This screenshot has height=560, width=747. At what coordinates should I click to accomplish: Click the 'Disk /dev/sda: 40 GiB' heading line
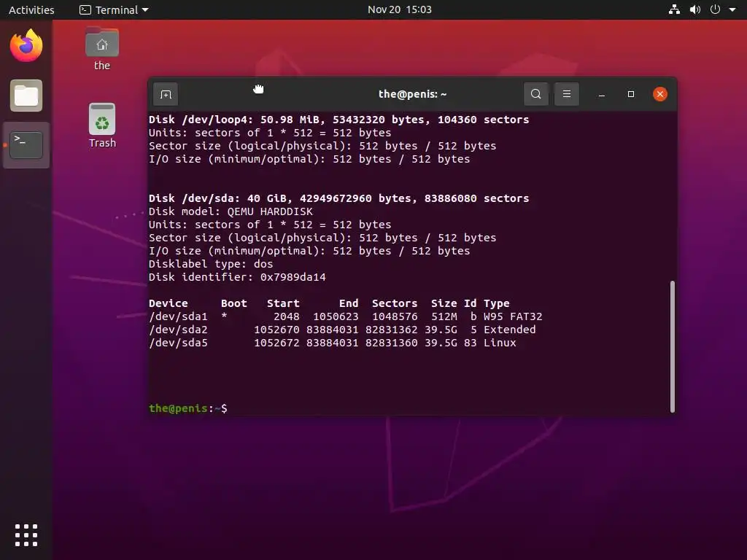coord(338,198)
